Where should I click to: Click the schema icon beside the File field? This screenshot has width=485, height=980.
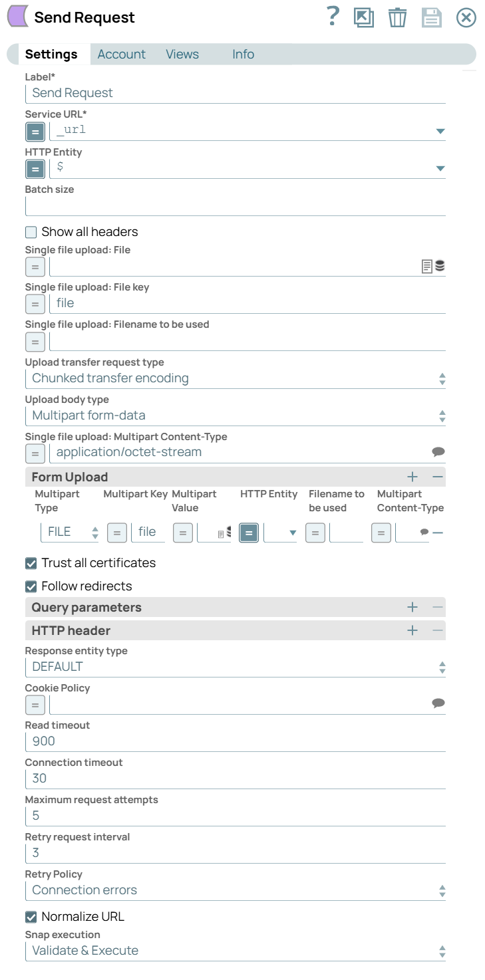click(x=428, y=267)
